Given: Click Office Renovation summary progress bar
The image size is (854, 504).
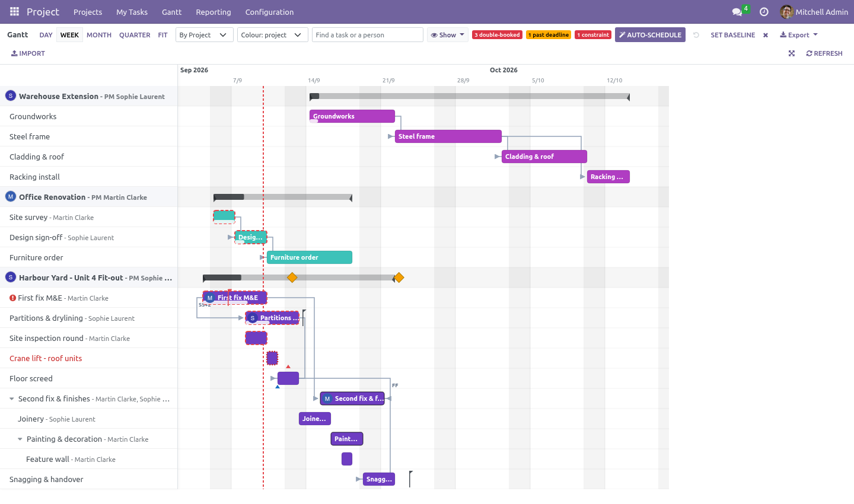Looking at the screenshot, I should (x=283, y=197).
